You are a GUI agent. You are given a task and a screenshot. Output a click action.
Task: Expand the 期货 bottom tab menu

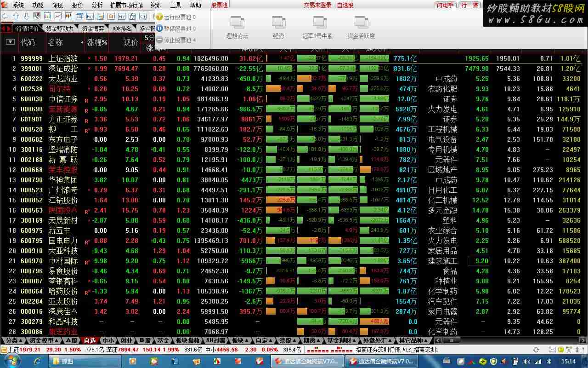pos(311,340)
